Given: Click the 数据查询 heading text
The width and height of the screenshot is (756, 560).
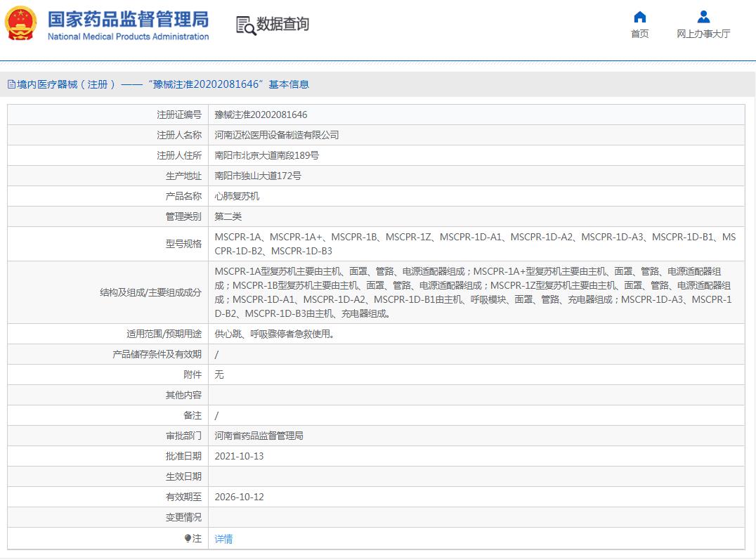Looking at the screenshot, I should click(x=282, y=24).
